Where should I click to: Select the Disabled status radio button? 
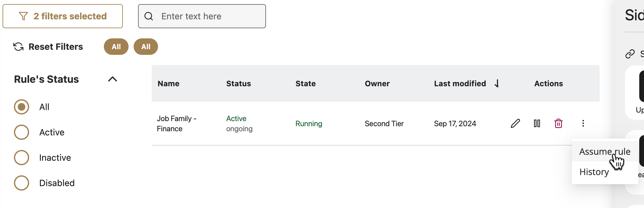pos(22,183)
